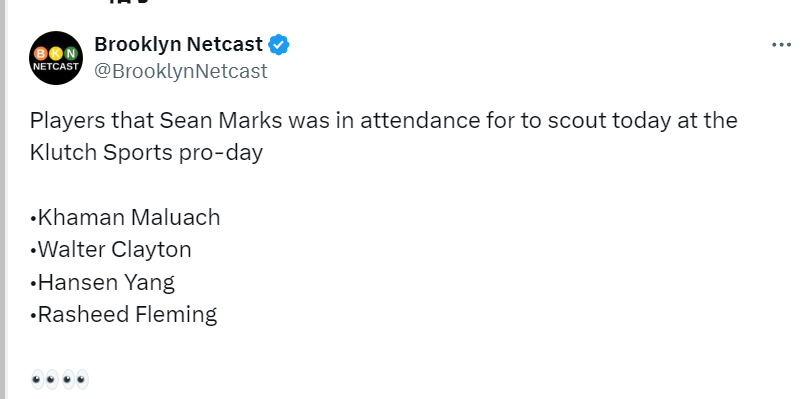Click the Rasheed Fleming bullet line
Image resolution: width=812 pixels, height=399 pixels.
[124, 315]
